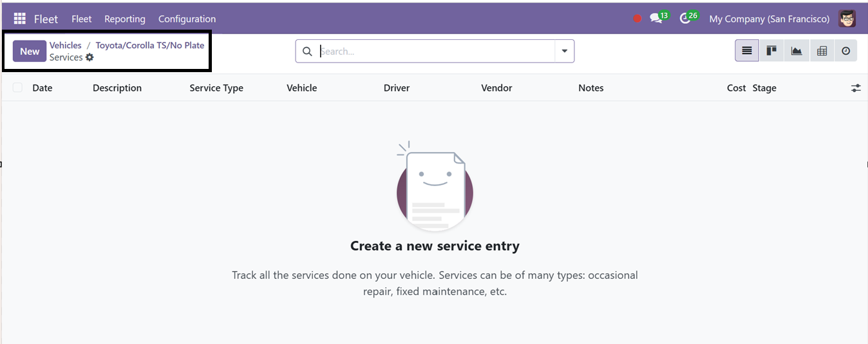The image size is (868, 344).
Task: Click the New button
Action: click(30, 52)
